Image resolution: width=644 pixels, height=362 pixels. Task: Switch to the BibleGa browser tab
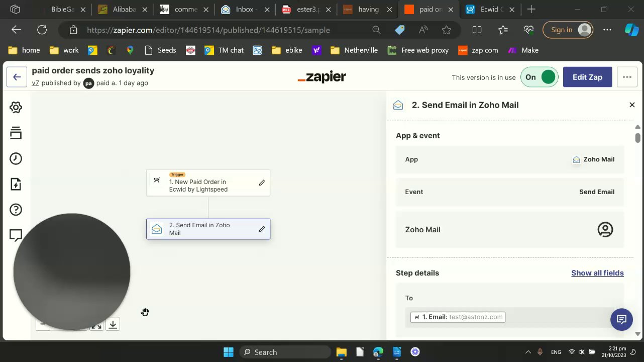point(62,10)
